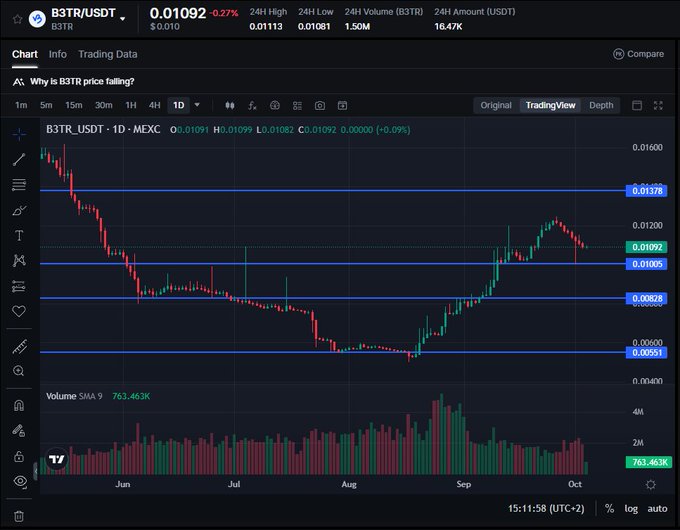Toggle lock all drawing tools
Viewport: 680px width, 530px height.
point(19,456)
